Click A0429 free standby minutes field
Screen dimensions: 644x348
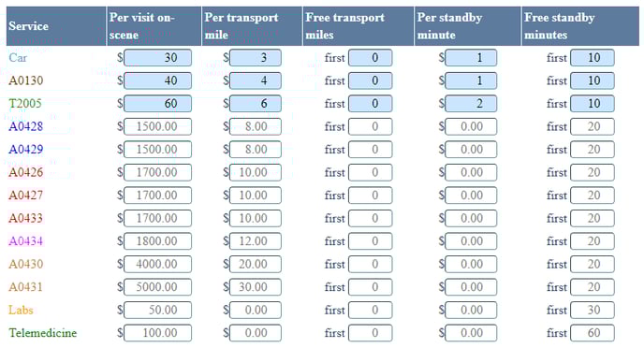[x=593, y=150]
